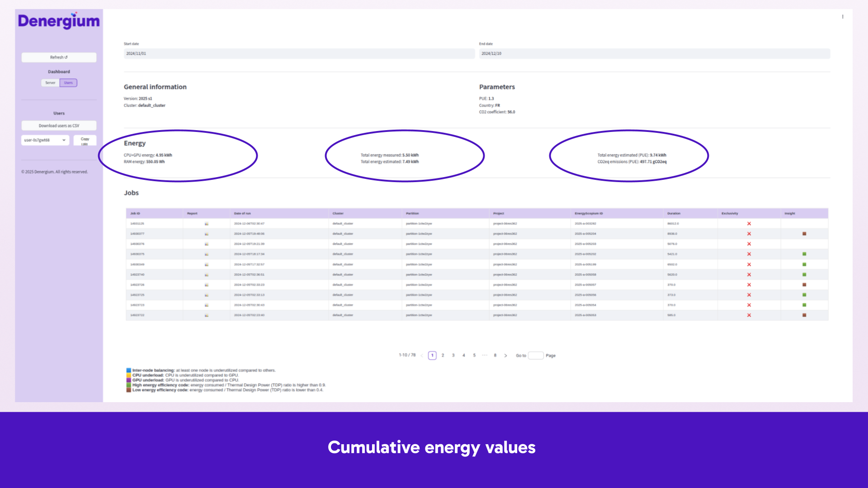This screenshot has height=488, width=868.
Task: Open the End date picker field
Action: point(654,53)
